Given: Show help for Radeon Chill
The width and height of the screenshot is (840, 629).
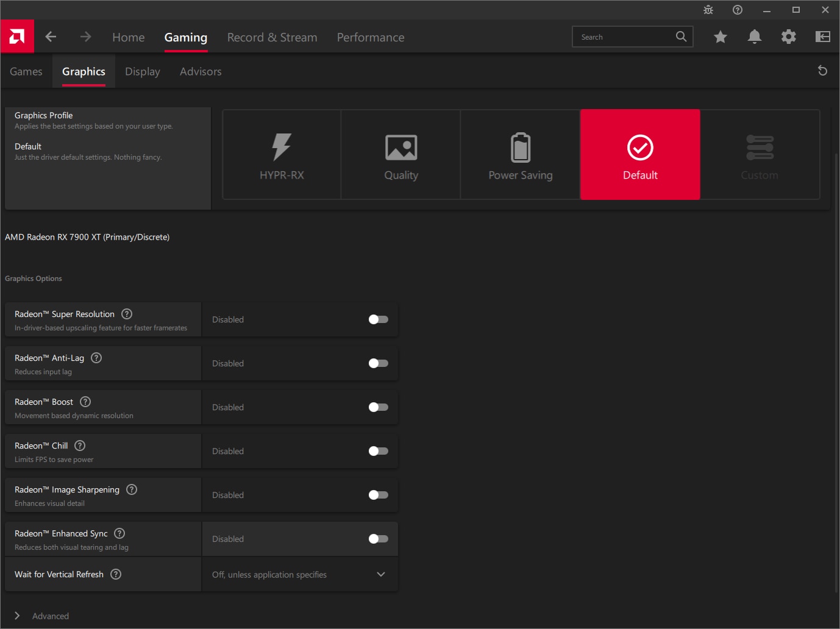Looking at the screenshot, I should [80, 446].
